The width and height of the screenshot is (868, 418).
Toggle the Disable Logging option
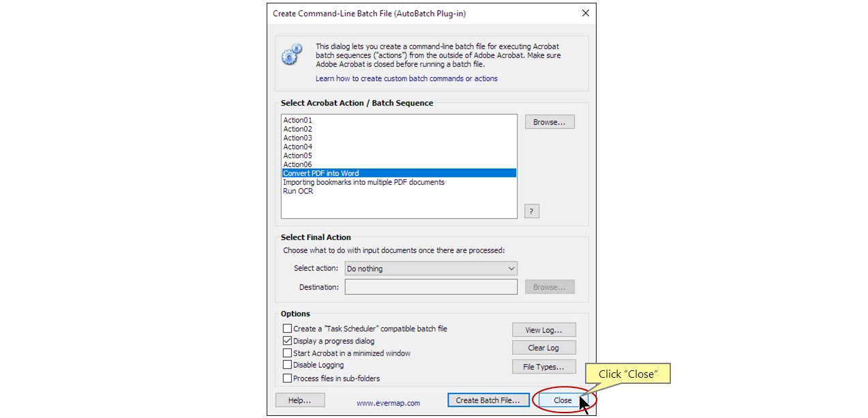[x=288, y=365]
